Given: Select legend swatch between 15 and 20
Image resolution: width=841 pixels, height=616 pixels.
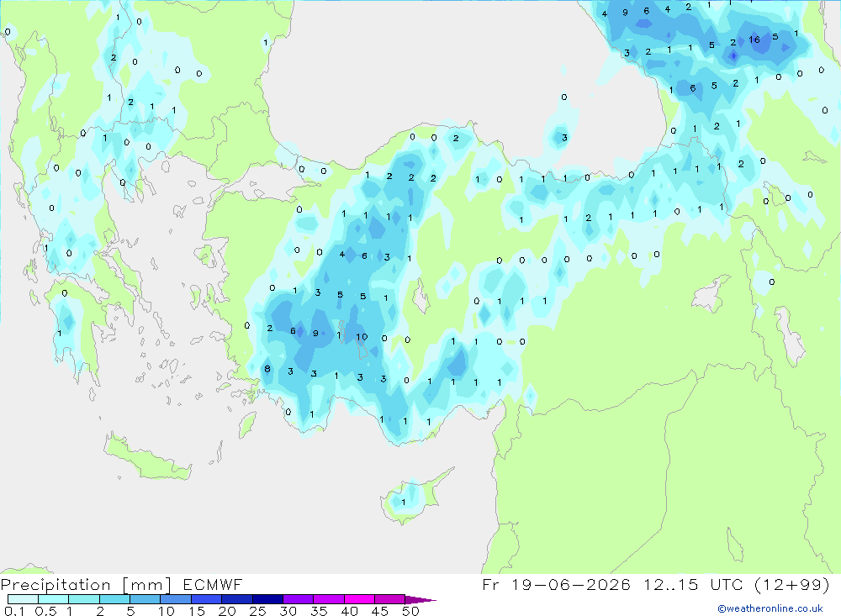Looking at the screenshot, I should pos(207,599).
